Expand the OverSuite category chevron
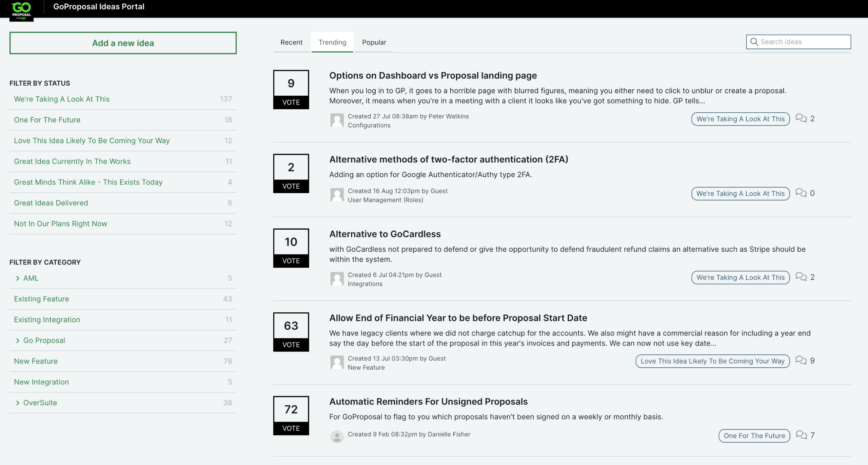Viewport: 868px width, 465px height. click(18, 403)
